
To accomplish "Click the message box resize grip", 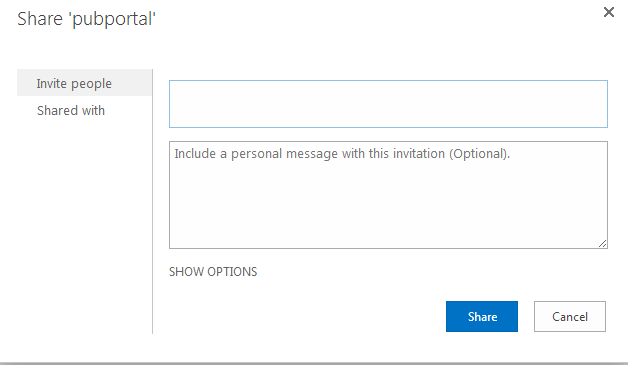I will 602,243.
